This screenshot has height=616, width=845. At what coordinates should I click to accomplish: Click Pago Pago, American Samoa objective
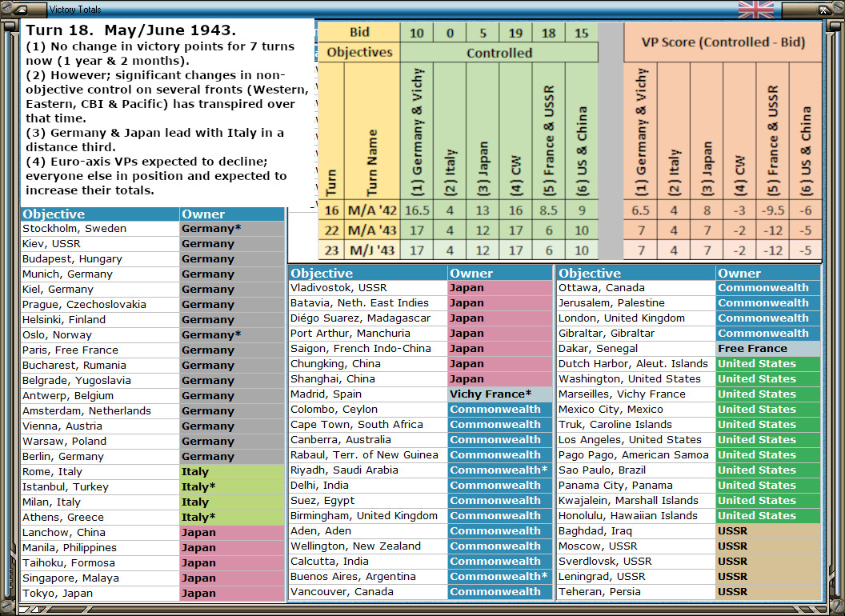[636, 455]
